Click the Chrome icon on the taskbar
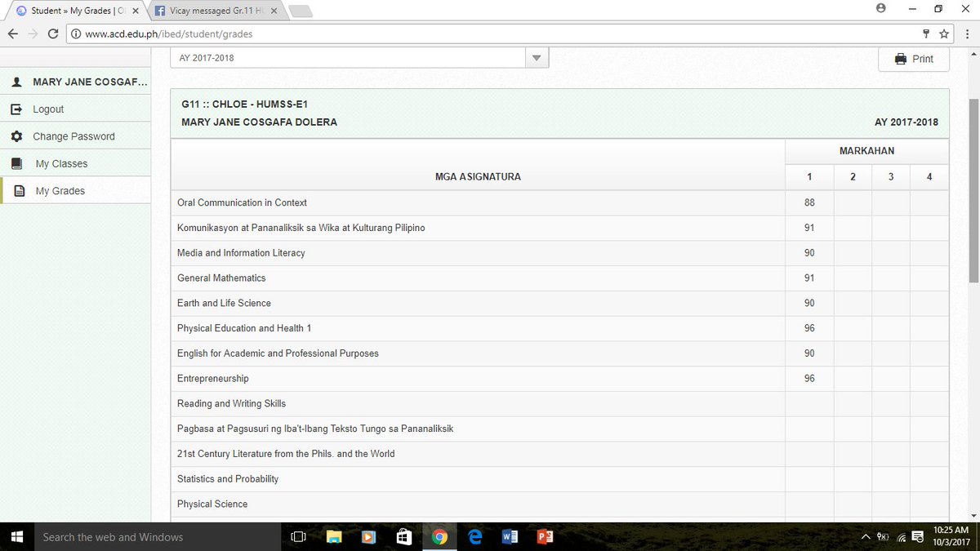The image size is (980, 551). point(439,536)
